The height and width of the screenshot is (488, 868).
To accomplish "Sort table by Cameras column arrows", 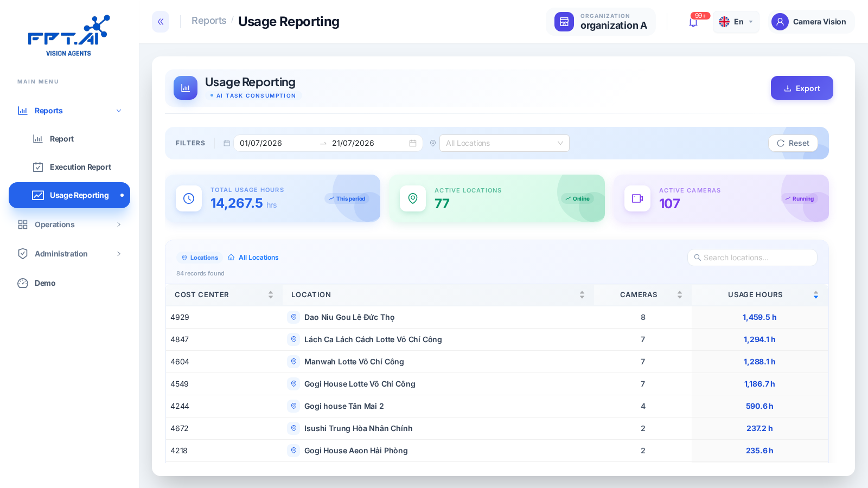I will 680,295.
